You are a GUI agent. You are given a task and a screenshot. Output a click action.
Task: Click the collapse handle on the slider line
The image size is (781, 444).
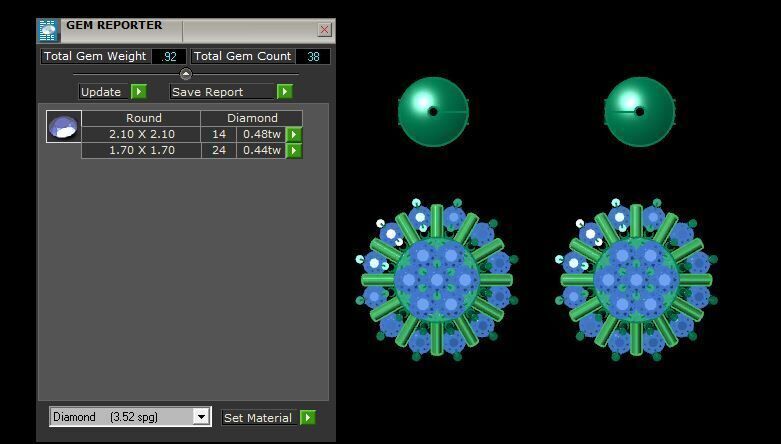tap(186, 74)
